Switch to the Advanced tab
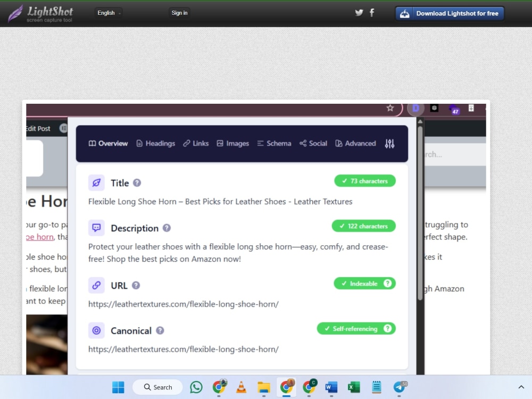The width and height of the screenshot is (532, 399). pyautogui.click(x=355, y=144)
